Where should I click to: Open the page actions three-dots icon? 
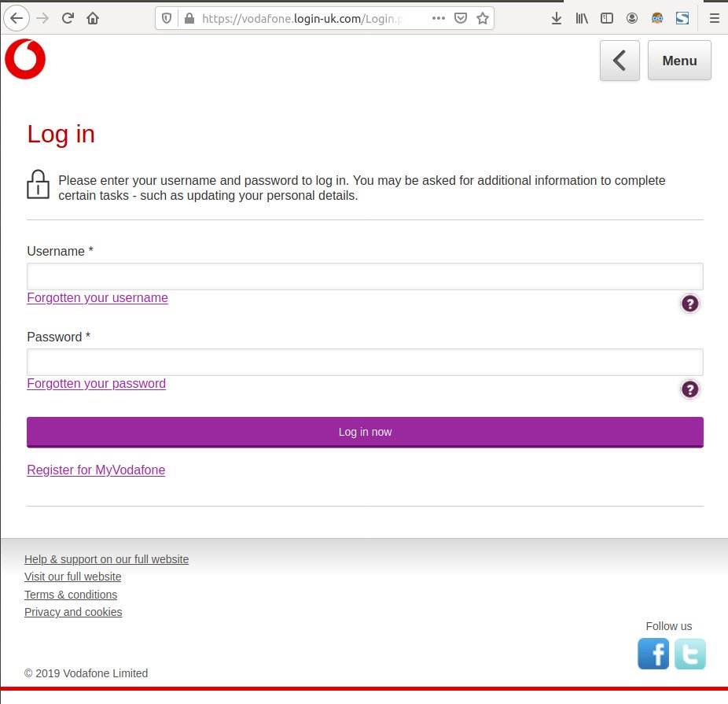pyautogui.click(x=438, y=19)
